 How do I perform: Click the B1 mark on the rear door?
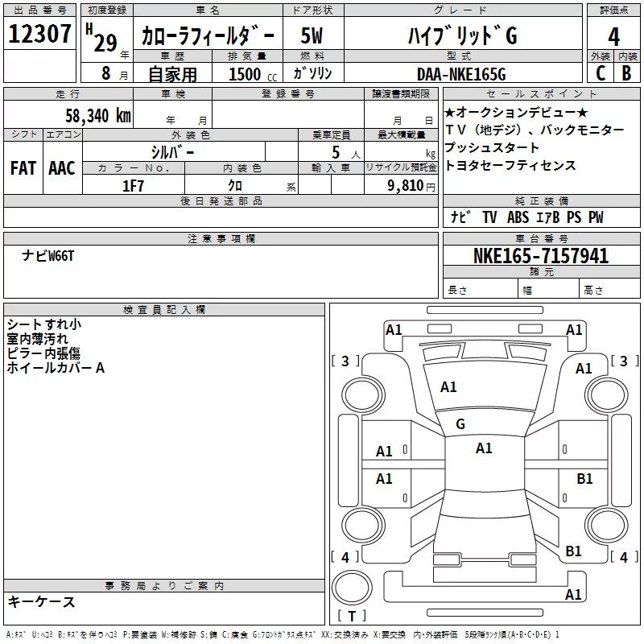point(584,479)
